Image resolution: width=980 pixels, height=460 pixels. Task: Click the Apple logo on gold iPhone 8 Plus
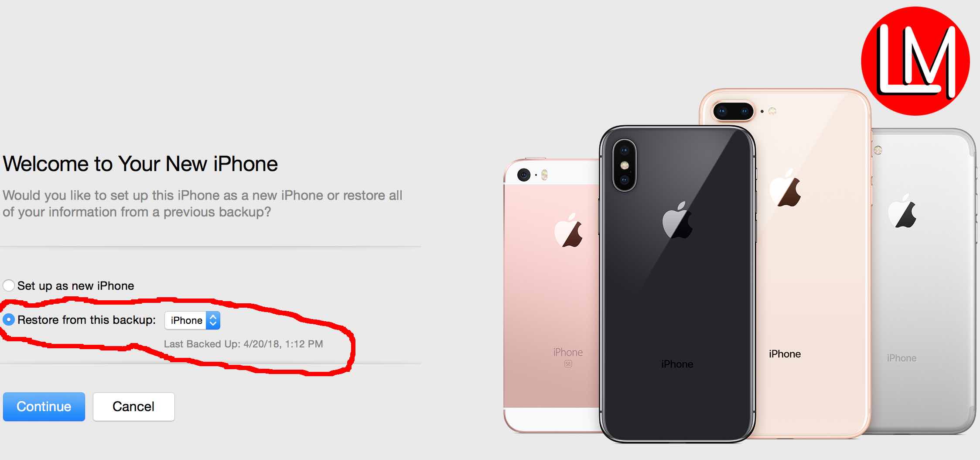coord(785,188)
